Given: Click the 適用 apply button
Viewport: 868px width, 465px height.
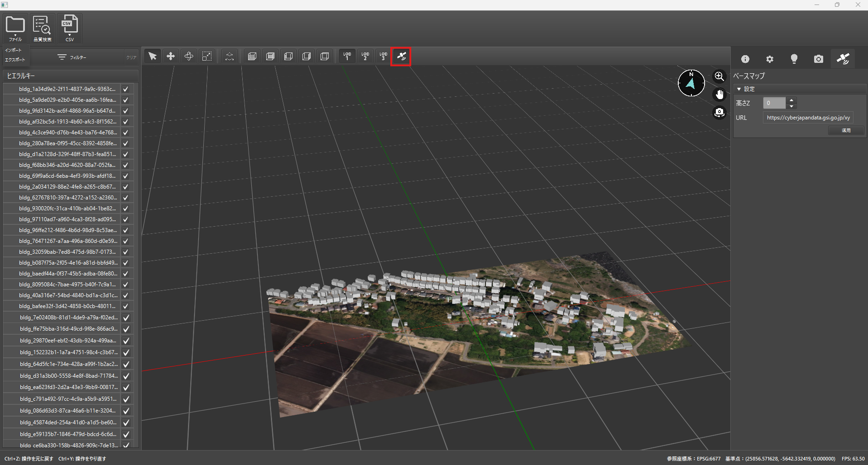Looking at the screenshot, I should coord(846,130).
